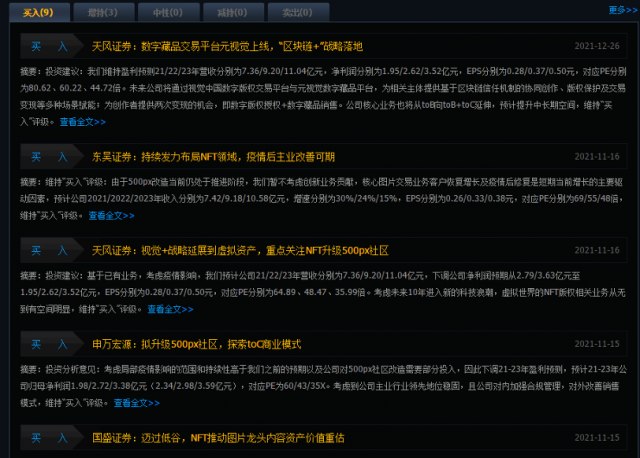Click date 2021-11-15 on the 申万宏源 row
This screenshot has height=458, width=640.
pyautogui.click(x=597, y=344)
